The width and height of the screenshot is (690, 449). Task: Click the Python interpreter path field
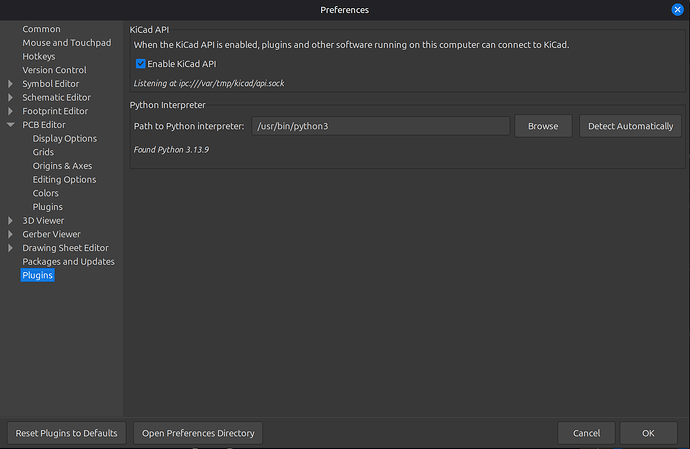pyautogui.click(x=379, y=126)
